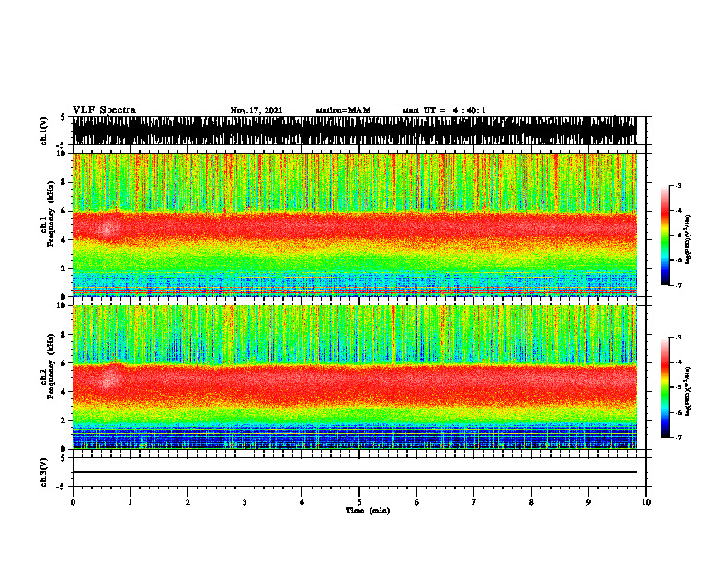The height and width of the screenshot is (563, 728).
Task: Click the "6" kHz tick on ch.1 axis
Action: coord(64,211)
